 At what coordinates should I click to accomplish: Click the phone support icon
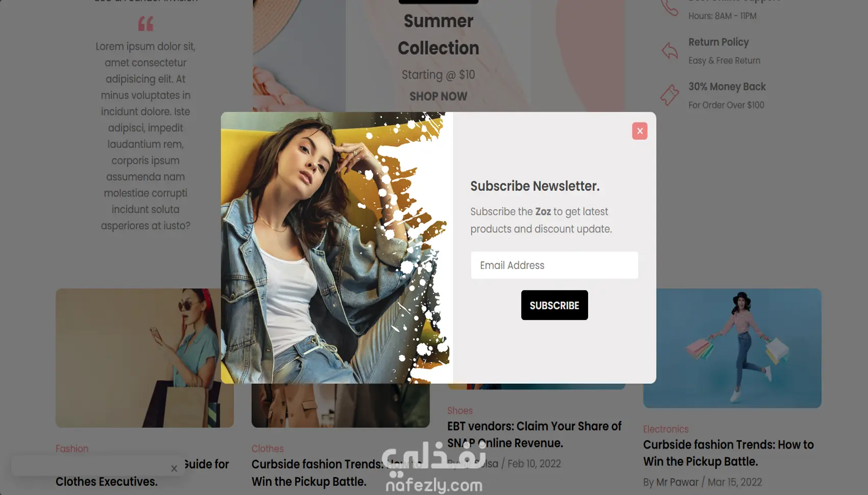669,8
